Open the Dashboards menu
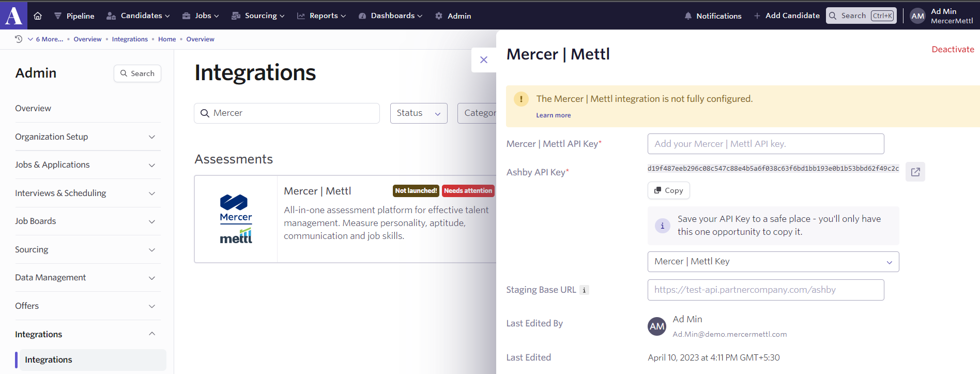The height and width of the screenshot is (374, 980). tap(390, 16)
